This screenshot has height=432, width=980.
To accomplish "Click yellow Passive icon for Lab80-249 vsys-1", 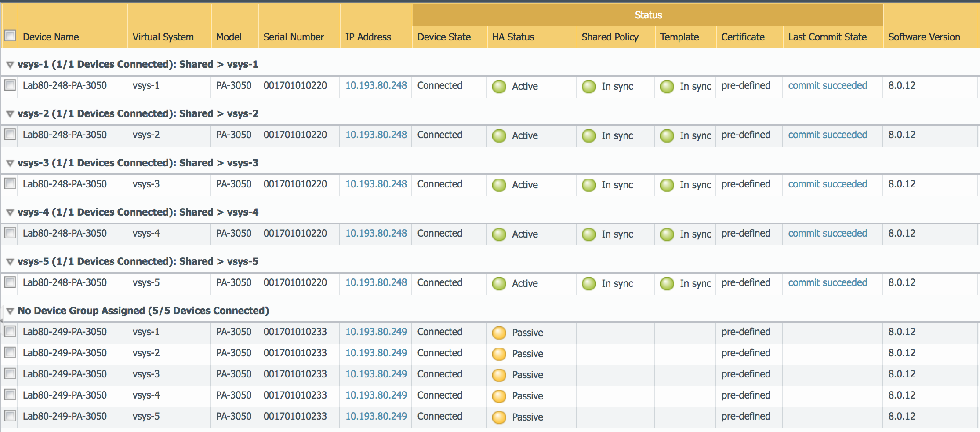I will pyautogui.click(x=499, y=333).
